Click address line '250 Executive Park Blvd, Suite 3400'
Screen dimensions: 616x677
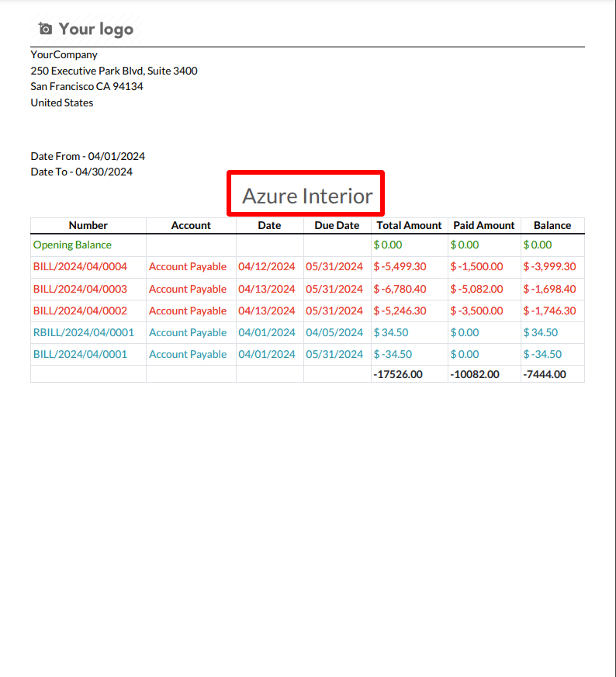click(114, 71)
